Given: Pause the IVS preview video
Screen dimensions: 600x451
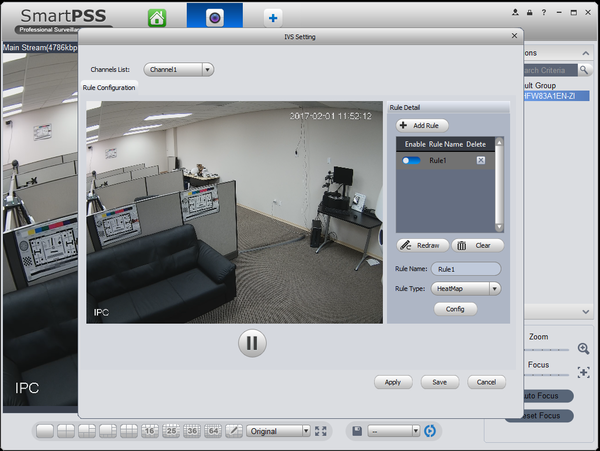Looking at the screenshot, I should pyautogui.click(x=252, y=343).
